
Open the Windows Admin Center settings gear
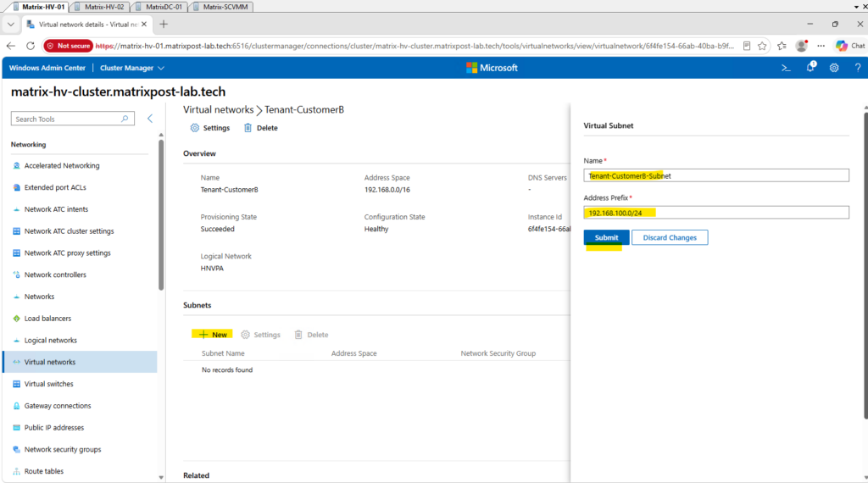point(834,68)
